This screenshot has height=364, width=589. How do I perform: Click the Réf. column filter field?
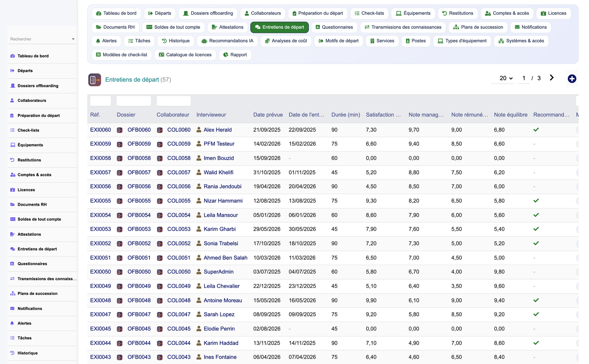pos(100,101)
